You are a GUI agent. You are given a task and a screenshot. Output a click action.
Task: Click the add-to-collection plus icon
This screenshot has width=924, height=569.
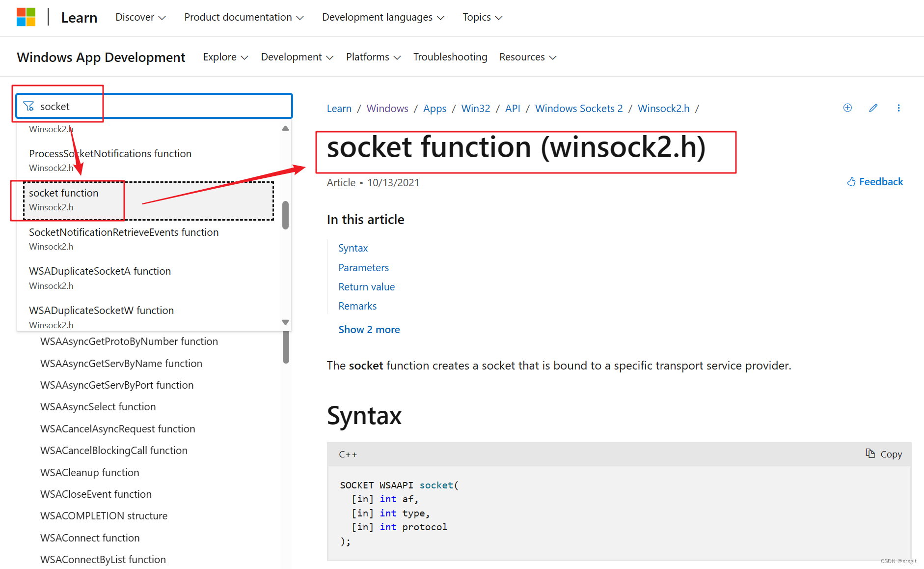[x=847, y=108]
